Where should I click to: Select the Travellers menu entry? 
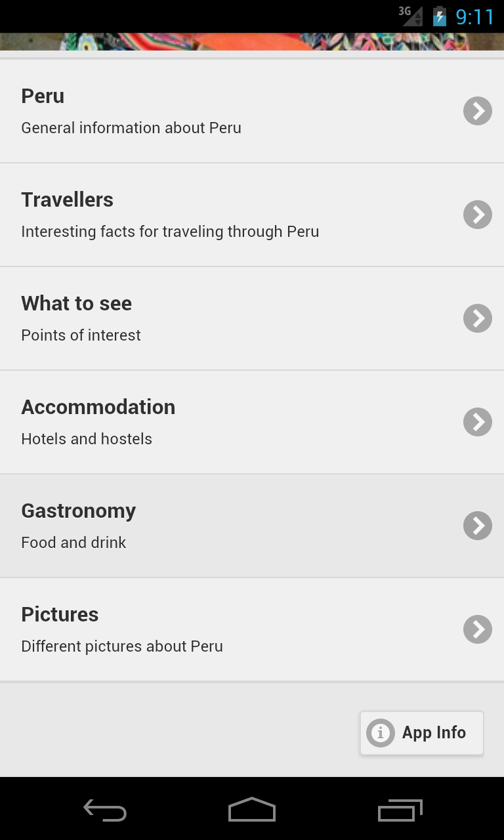[67, 199]
